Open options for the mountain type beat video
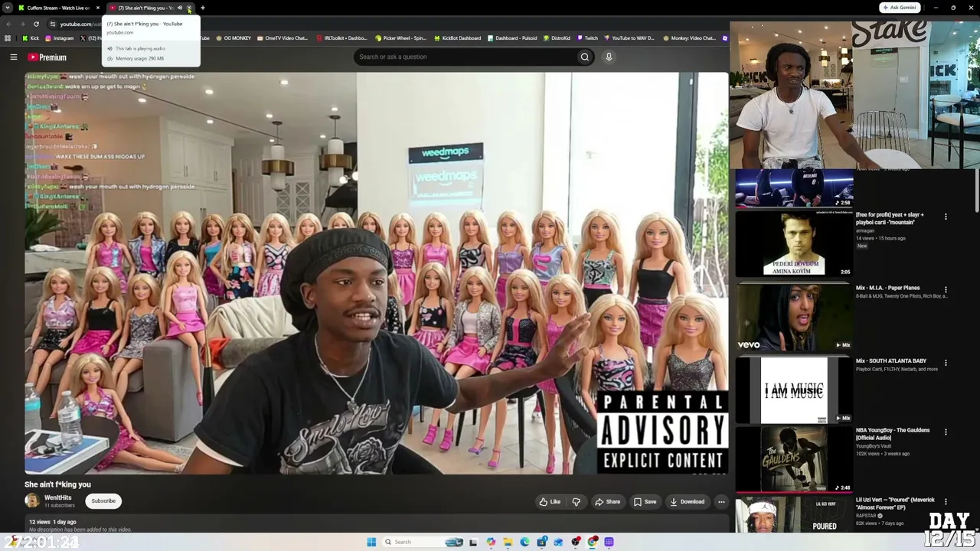The image size is (980, 551). [x=946, y=217]
